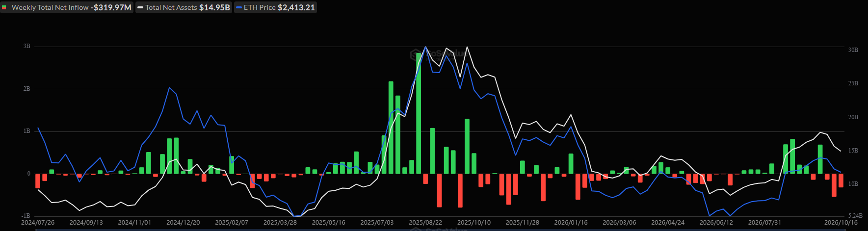The height and width of the screenshot is (231, 868).
Task: Click the 2026/06/12 date axis label
Action: click(x=716, y=222)
